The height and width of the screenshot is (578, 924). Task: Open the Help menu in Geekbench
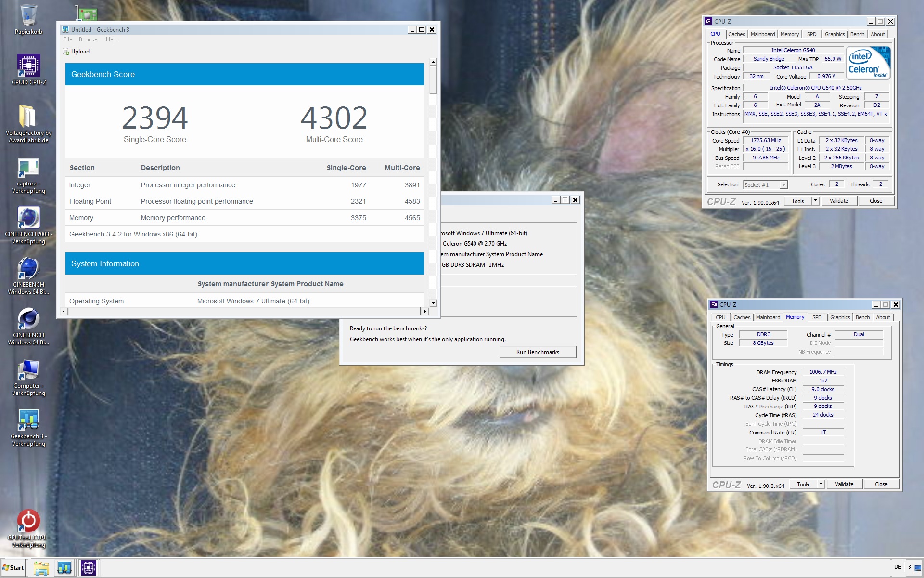[112, 39]
